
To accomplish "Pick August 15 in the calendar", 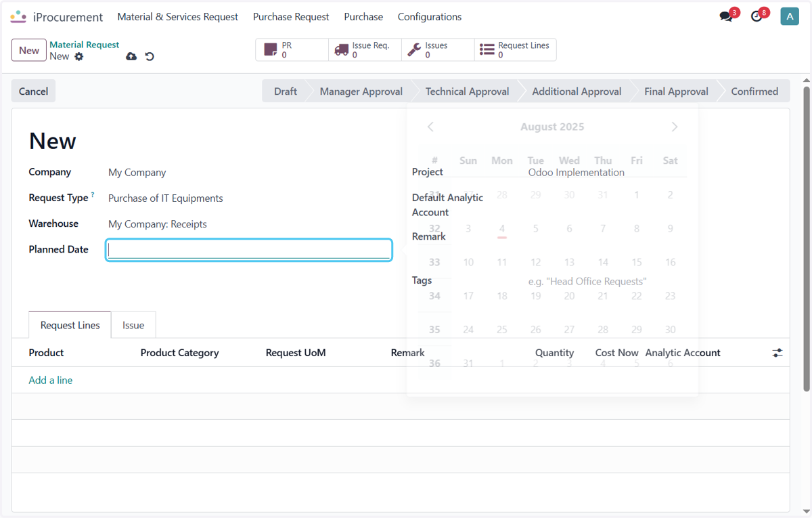I will [x=637, y=263].
